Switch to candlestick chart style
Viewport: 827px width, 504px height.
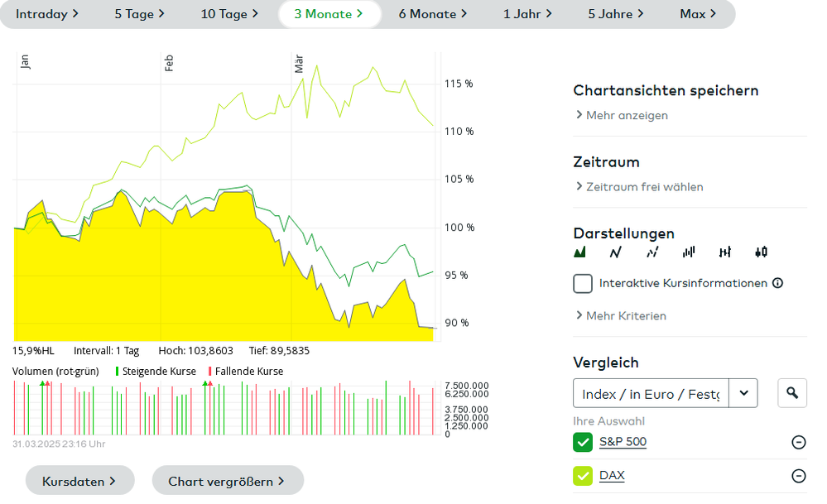[x=762, y=252]
